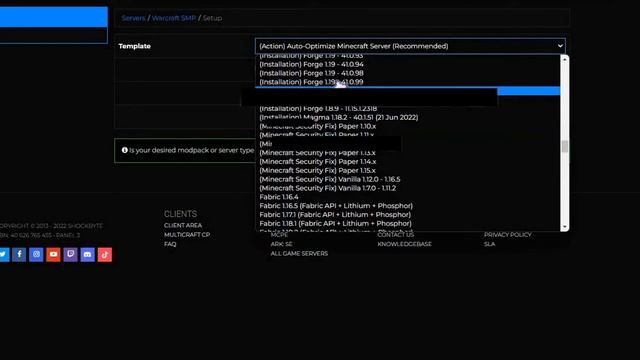Open the SLA footer link
Viewport: 640px width, 360px height.
pyautogui.click(x=489, y=244)
